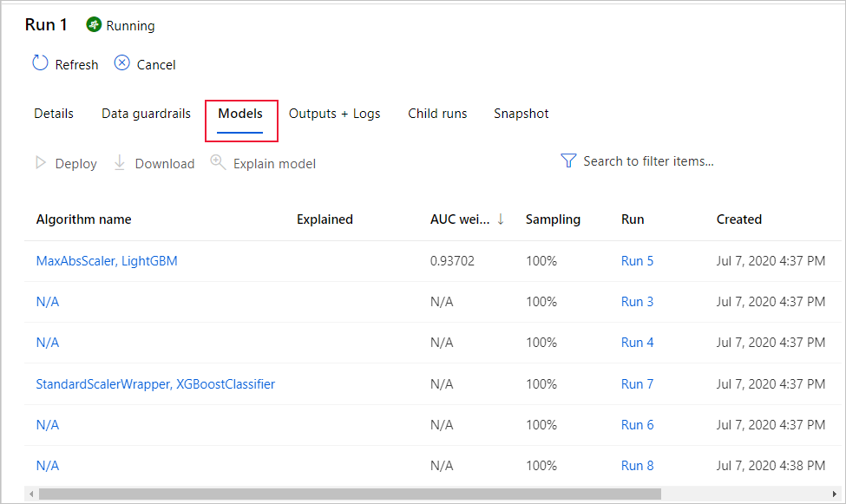This screenshot has width=846, height=504.
Task: Open the MaxAbsScaler, LightGBM model link
Action: point(107,260)
